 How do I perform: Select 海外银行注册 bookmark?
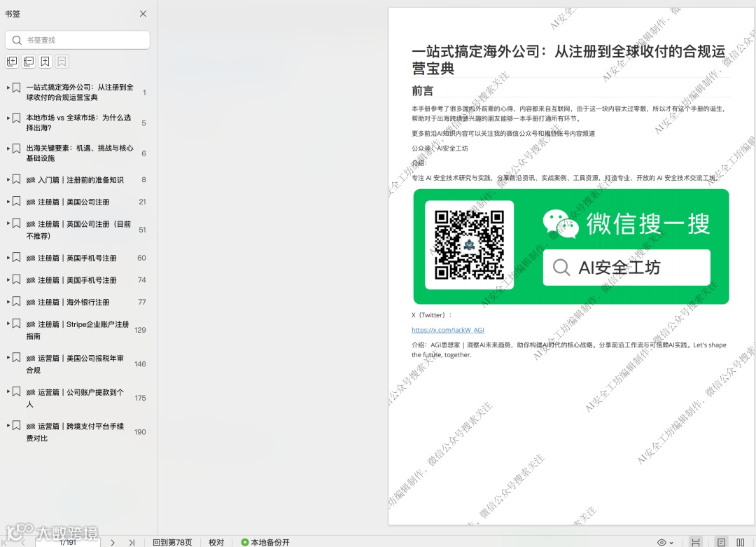tap(68, 303)
